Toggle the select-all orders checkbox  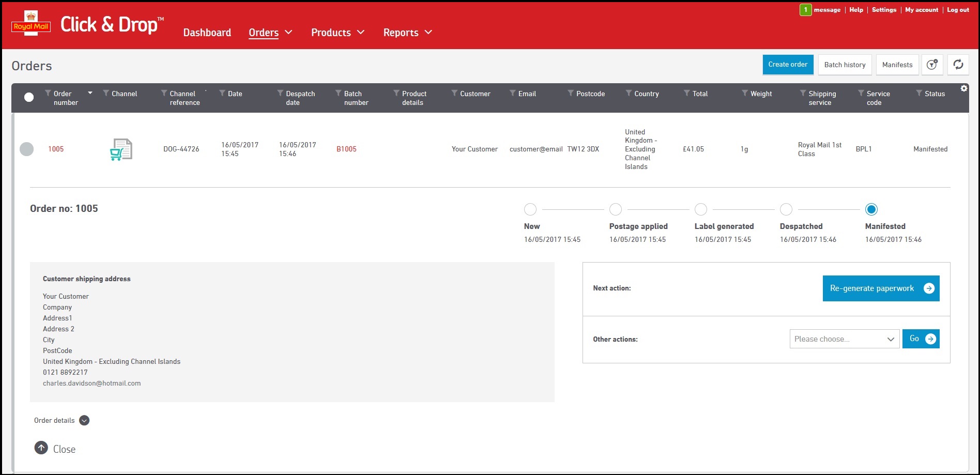(29, 97)
